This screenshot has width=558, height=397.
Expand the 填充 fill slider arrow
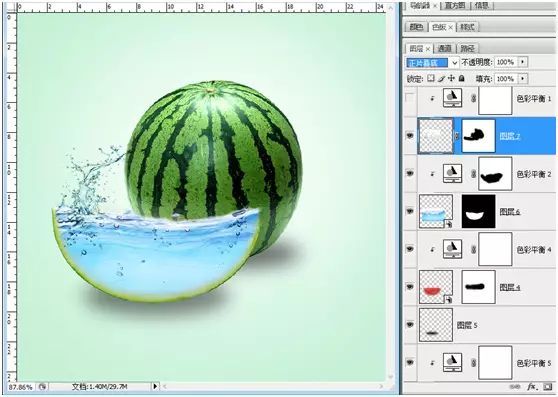[x=522, y=79]
